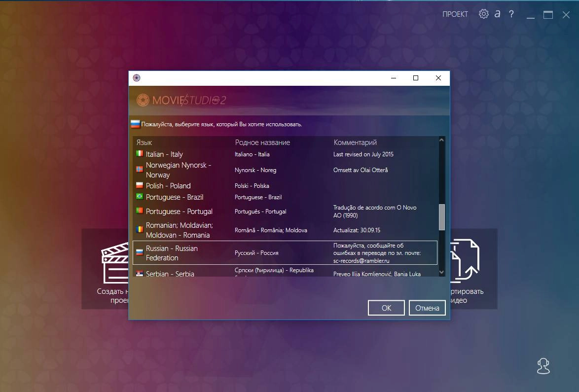Click the Комментарий column header
579x392 pixels.
click(355, 143)
